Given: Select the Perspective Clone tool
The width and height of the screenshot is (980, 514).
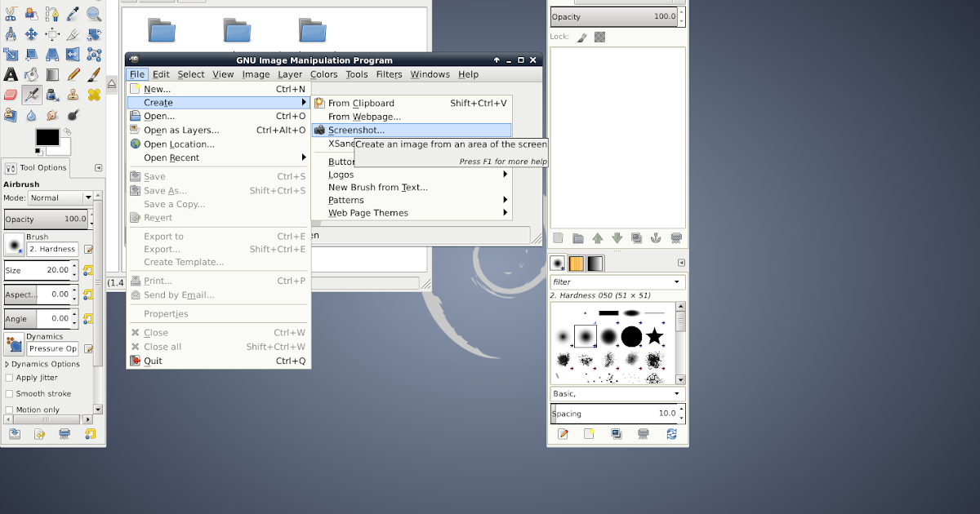Looking at the screenshot, I should pos(11,115).
